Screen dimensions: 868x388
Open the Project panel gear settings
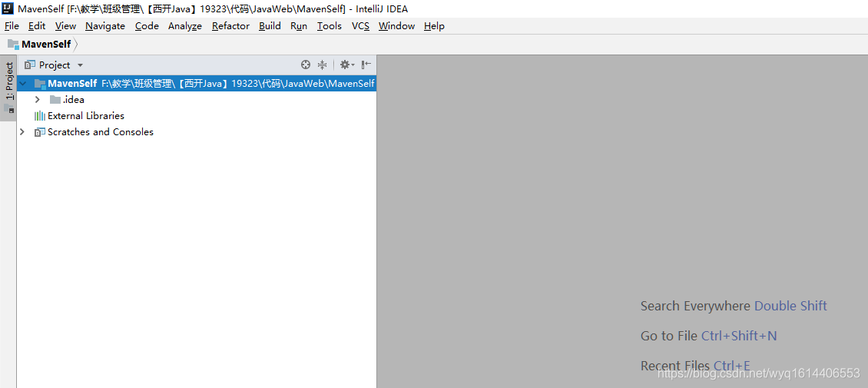click(x=347, y=65)
